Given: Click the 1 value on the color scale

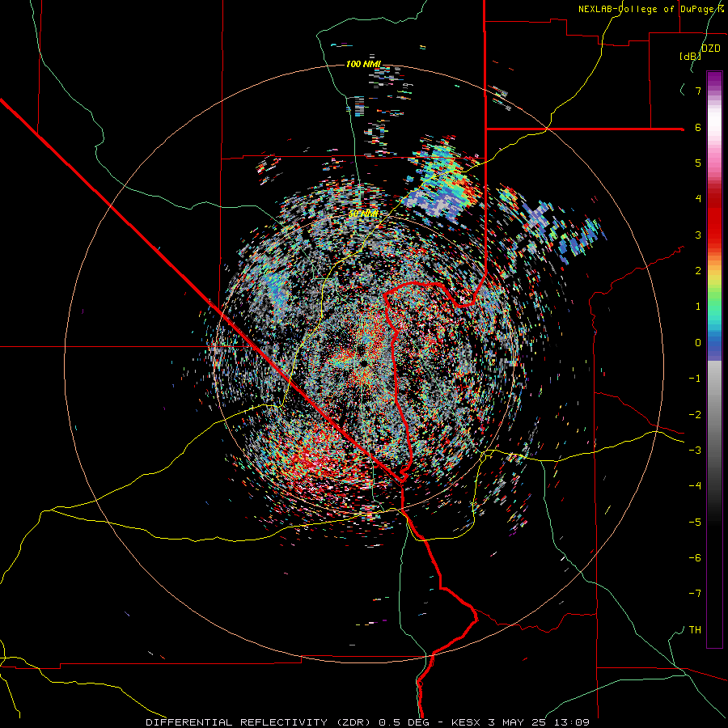Looking at the screenshot, I should click(698, 307).
